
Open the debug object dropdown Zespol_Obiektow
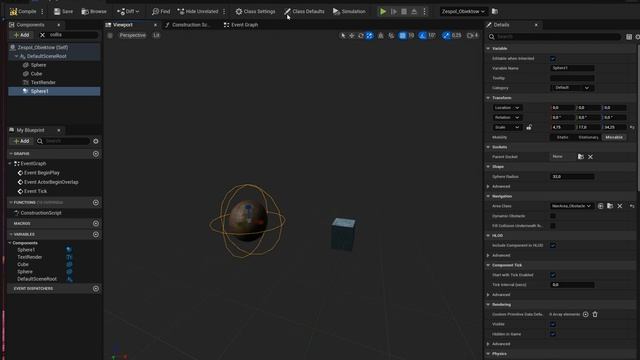463,11
